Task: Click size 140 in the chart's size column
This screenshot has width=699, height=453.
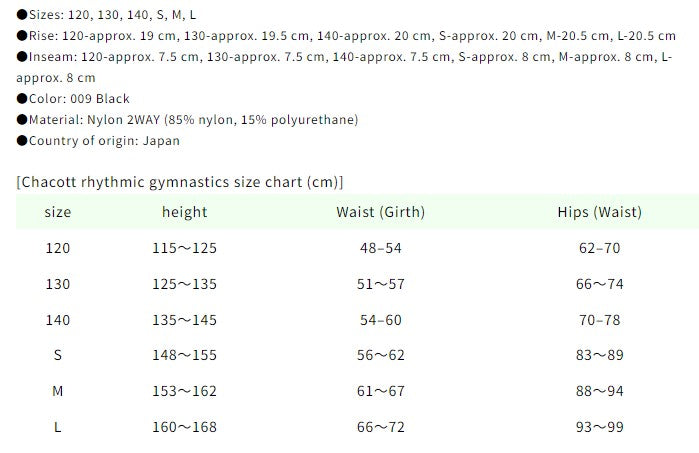Action: (58, 320)
